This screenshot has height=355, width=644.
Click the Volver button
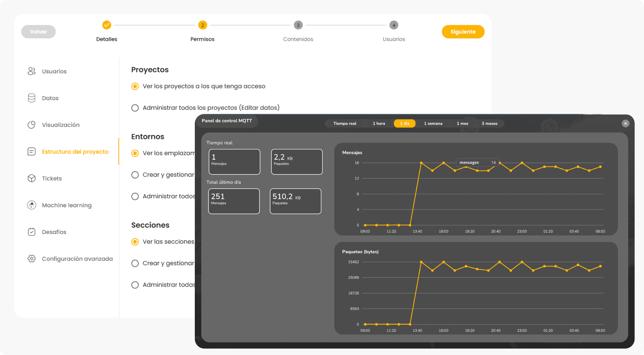click(x=38, y=32)
